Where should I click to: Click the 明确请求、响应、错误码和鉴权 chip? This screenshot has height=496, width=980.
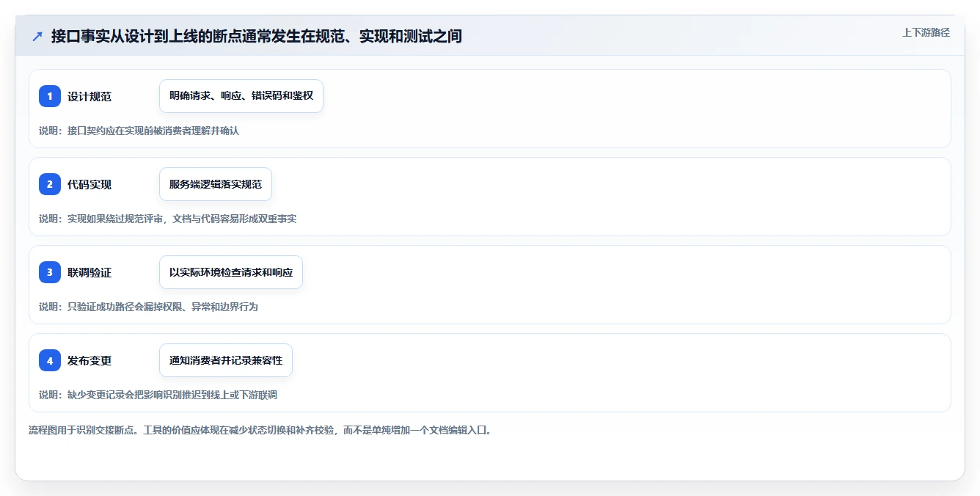tap(241, 96)
